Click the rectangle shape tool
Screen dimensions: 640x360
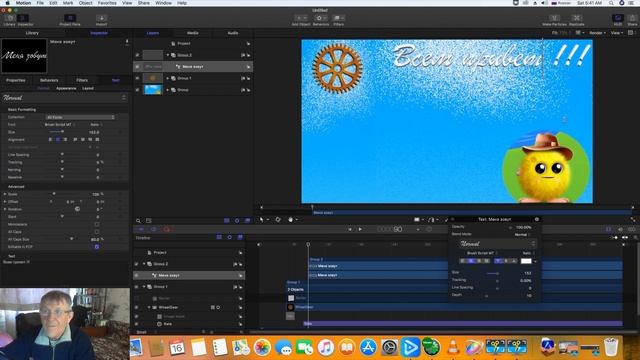[417, 220]
